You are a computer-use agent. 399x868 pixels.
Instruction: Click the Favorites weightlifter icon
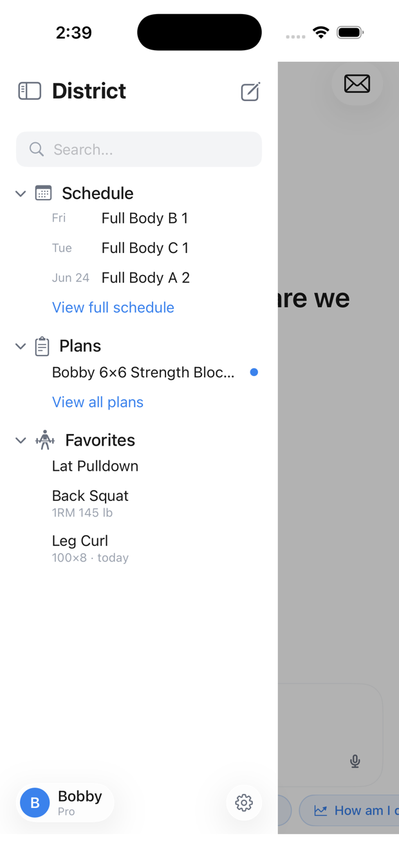point(45,440)
